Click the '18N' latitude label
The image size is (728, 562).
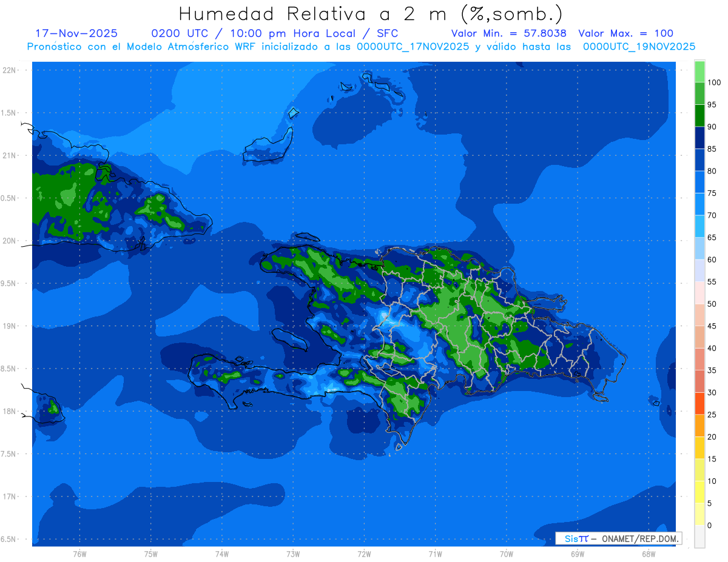tap(10, 411)
